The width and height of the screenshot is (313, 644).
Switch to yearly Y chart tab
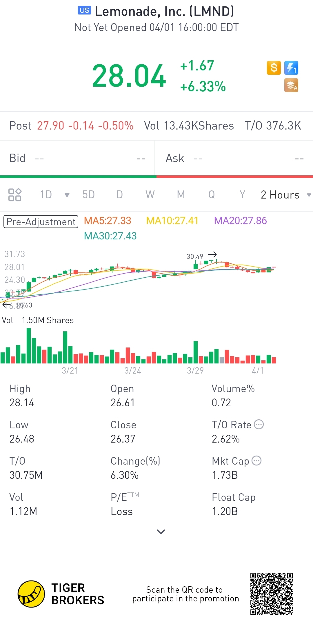pos(242,195)
